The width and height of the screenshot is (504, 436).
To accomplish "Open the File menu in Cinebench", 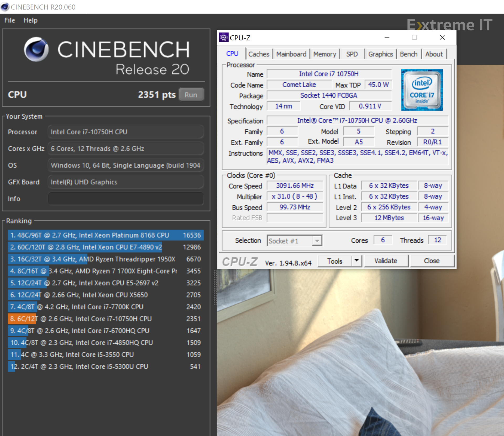I will 10,20.
